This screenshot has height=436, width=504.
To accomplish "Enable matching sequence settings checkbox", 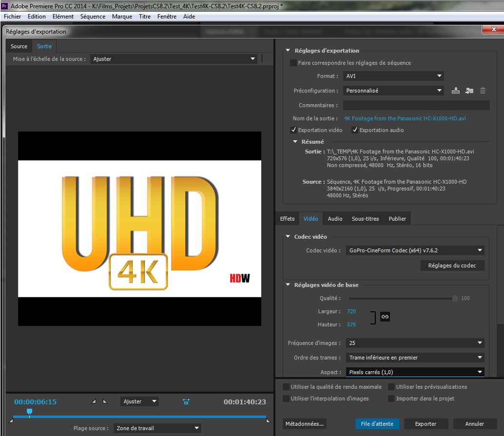I will pyautogui.click(x=293, y=63).
